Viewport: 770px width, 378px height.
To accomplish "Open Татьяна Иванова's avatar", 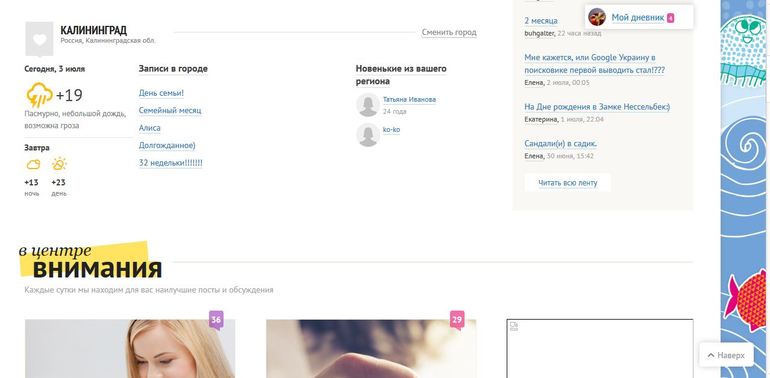I will [x=368, y=105].
